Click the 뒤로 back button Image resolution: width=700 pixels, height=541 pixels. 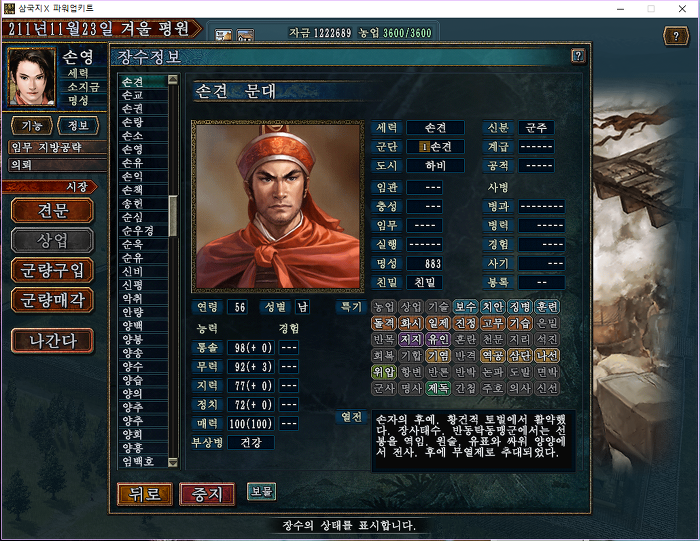[x=145, y=494]
